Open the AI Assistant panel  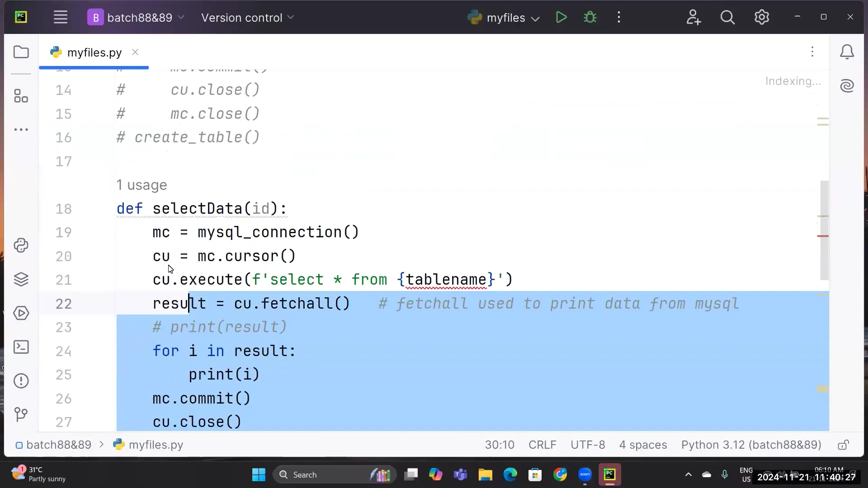(x=848, y=86)
